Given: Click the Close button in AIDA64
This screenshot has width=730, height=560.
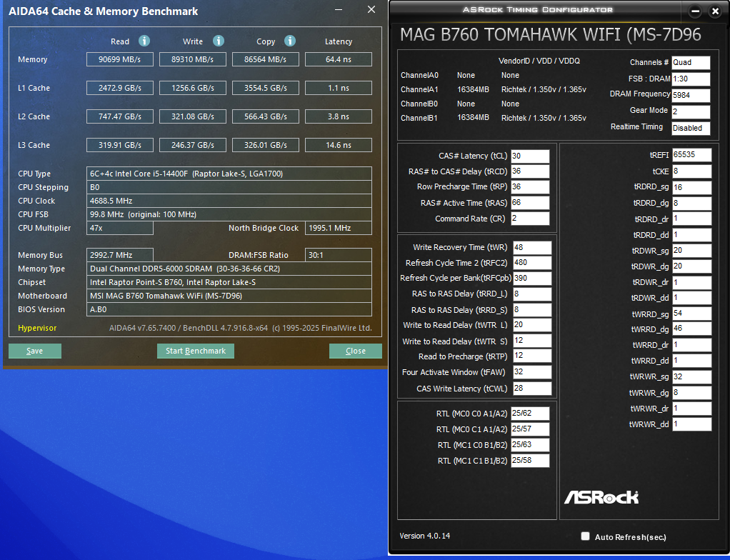Looking at the screenshot, I should [x=355, y=351].
